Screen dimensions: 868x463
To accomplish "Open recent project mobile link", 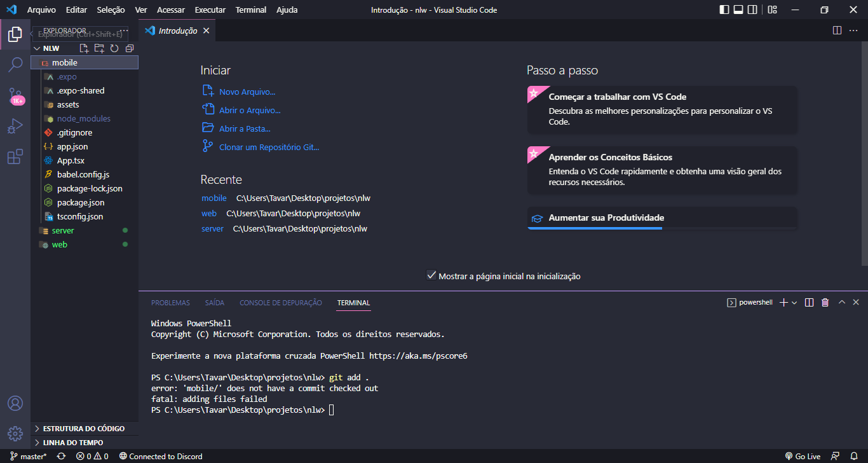I will coord(214,198).
